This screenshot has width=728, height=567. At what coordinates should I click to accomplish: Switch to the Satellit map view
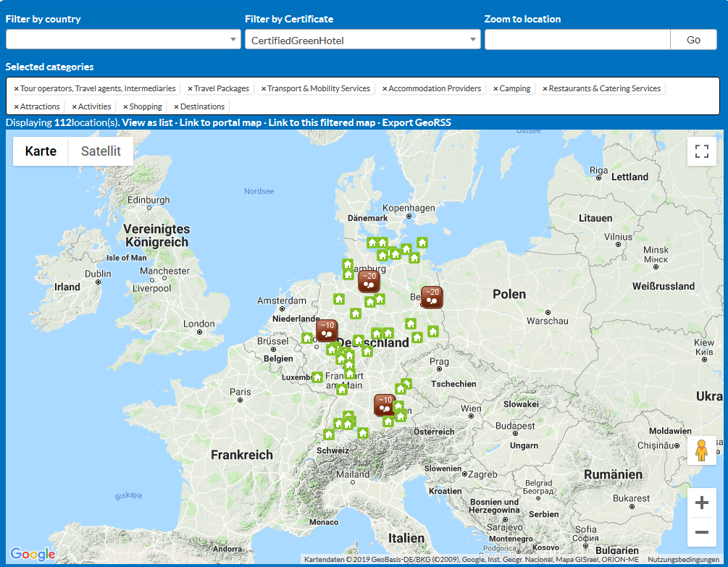point(101,151)
